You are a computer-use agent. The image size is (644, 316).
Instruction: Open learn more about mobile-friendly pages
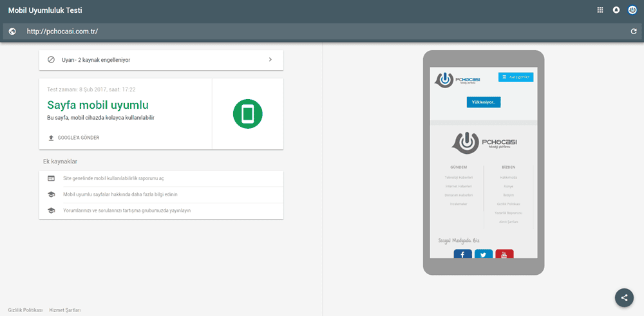click(120, 194)
